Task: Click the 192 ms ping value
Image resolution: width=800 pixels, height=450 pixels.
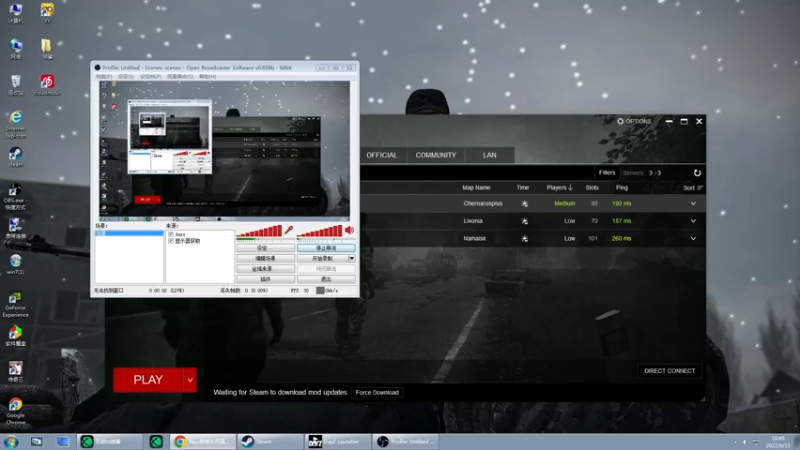Action: pos(621,204)
